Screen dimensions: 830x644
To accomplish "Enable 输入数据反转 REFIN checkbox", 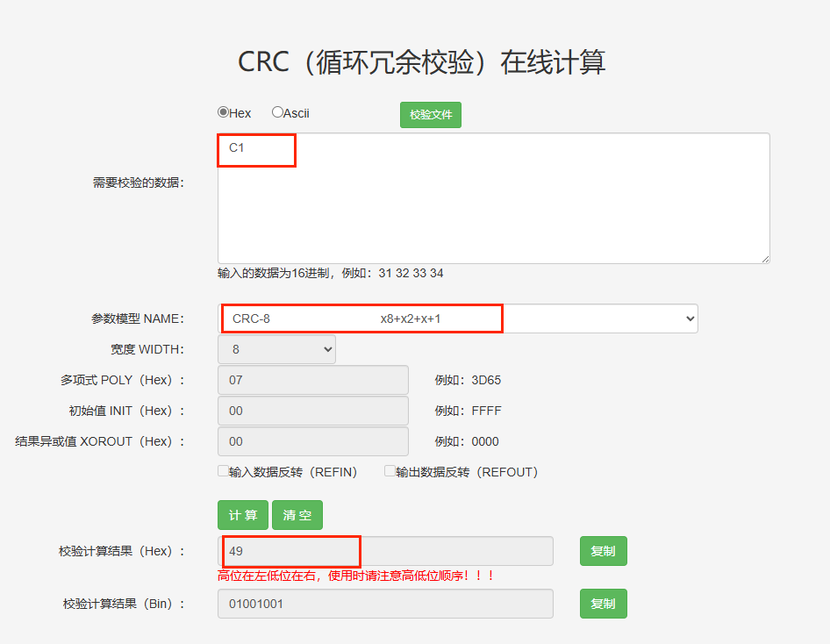I will pyautogui.click(x=223, y=471).
